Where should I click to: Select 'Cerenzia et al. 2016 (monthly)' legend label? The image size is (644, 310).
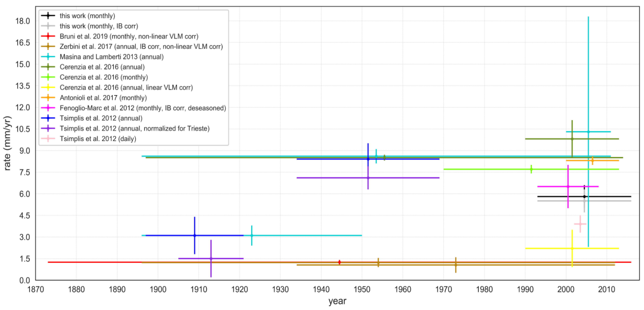tap(104, 77)
